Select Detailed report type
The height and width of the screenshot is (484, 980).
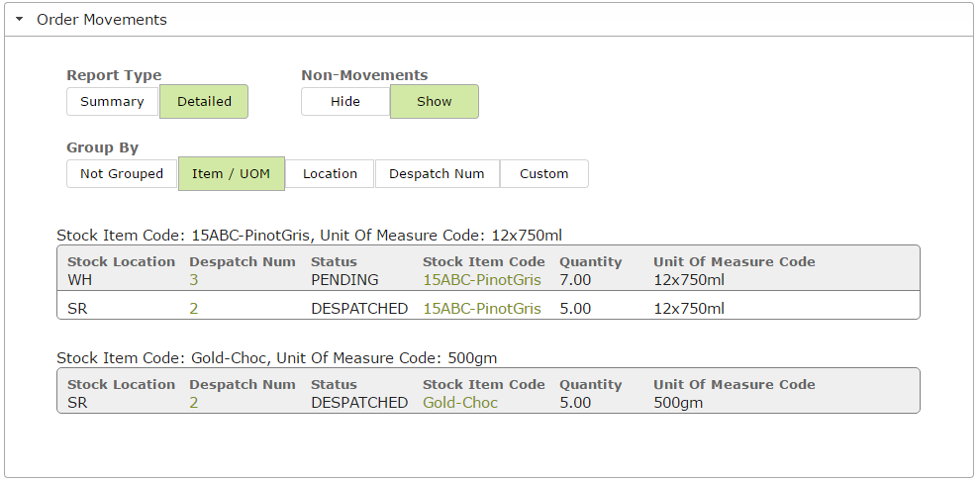(x=204, y=101)
